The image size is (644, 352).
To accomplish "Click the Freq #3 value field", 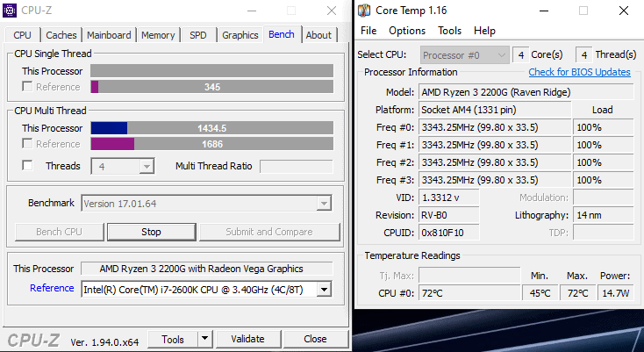I will (495, 180).
